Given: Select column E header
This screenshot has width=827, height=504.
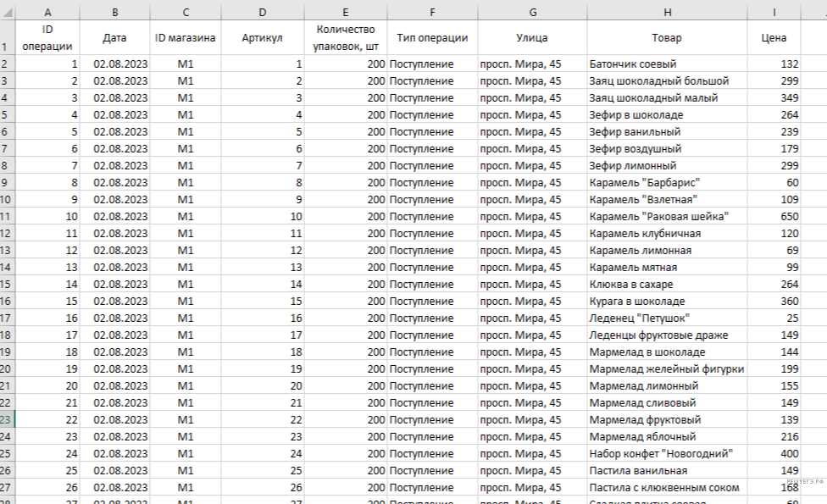Looking at the screenshot, I should 345,12.
